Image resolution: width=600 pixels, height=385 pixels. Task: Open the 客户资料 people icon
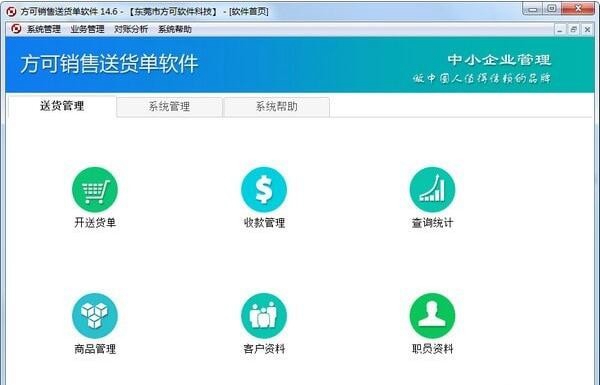(264, 316)
